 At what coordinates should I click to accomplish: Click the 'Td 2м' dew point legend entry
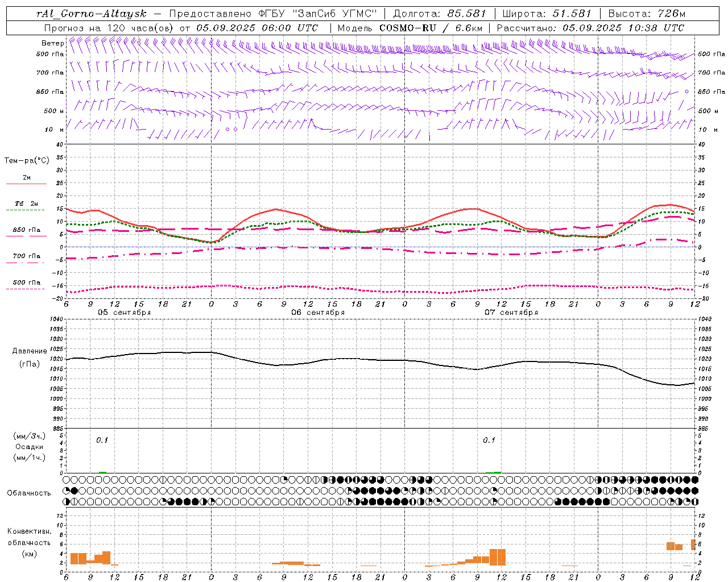(26, 203)
